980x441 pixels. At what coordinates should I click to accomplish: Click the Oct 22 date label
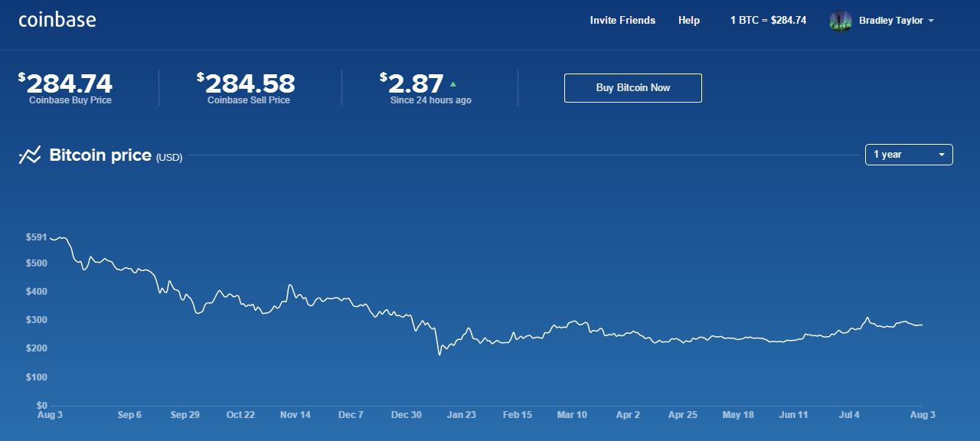coord(240,415)
